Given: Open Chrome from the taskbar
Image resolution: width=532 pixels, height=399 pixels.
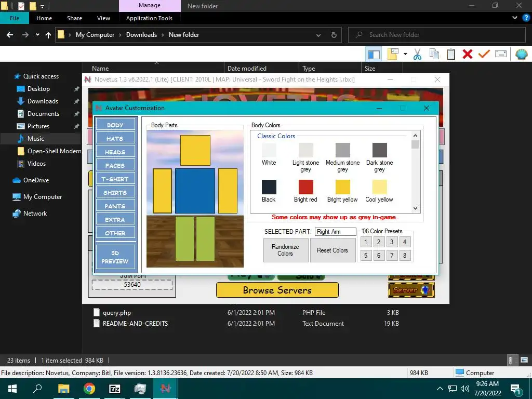Looking at the screenshot, I should click(x=89, y=389).
